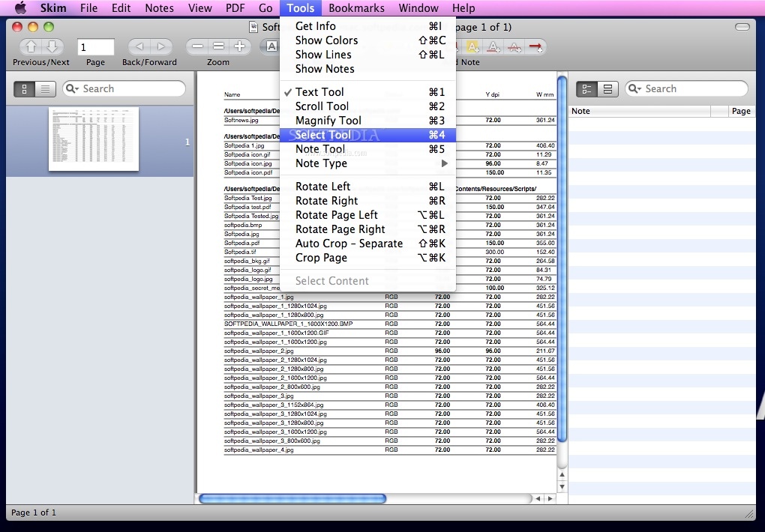765x532 pixels.
Task: Select Magnify Tool in menu
Action: (x=367, y=121)
